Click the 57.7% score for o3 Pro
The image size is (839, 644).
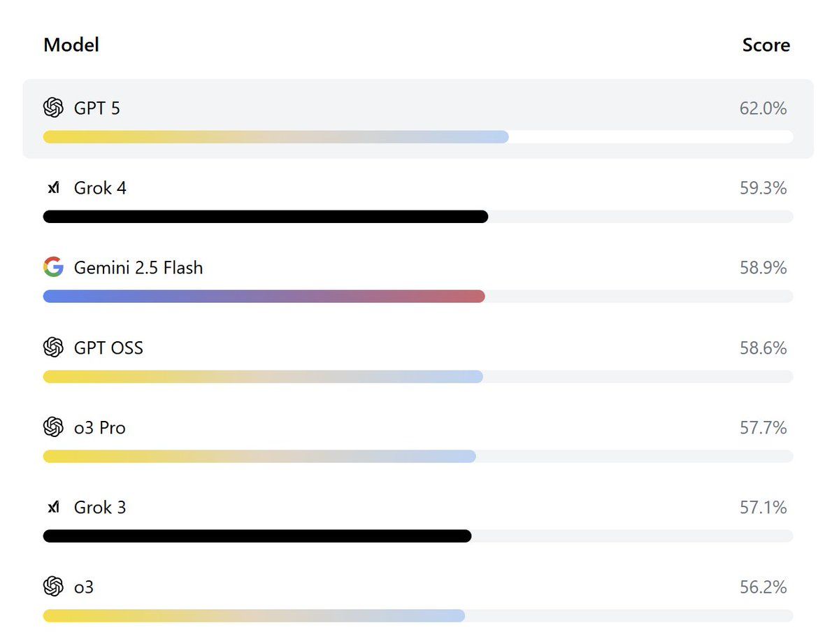point(763,427)
